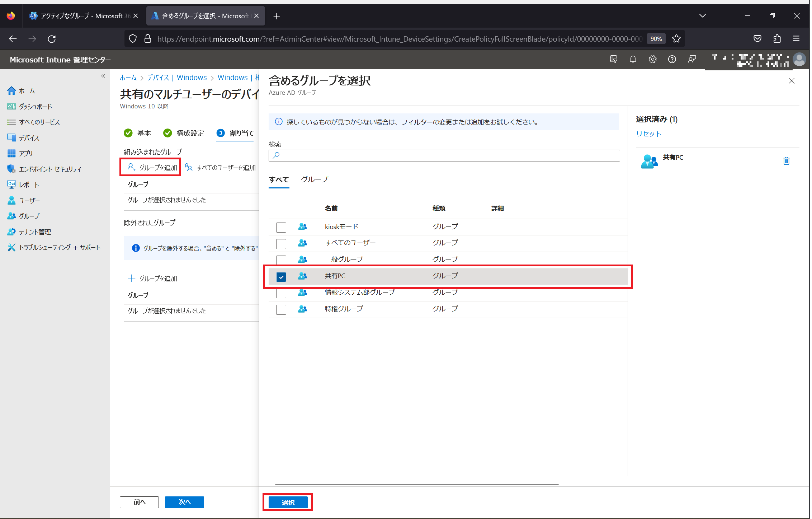Click the デバイス | Windows breadcrumb link
Screen dimensions: 812x519
(177, 78)
